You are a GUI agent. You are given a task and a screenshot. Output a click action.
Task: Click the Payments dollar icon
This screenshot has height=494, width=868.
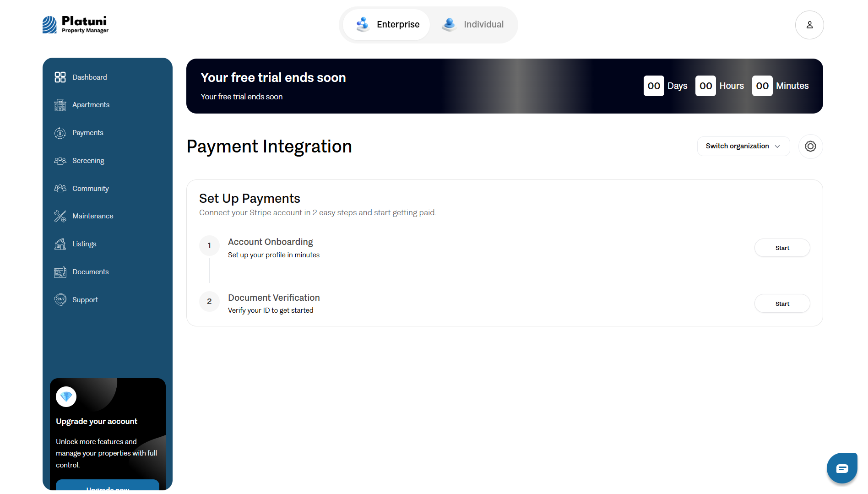pyautogui.click(x=60, y=133)
